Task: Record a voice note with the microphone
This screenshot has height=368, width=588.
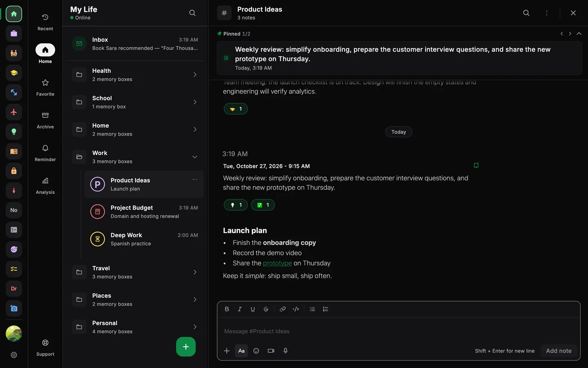Action: 285,351
